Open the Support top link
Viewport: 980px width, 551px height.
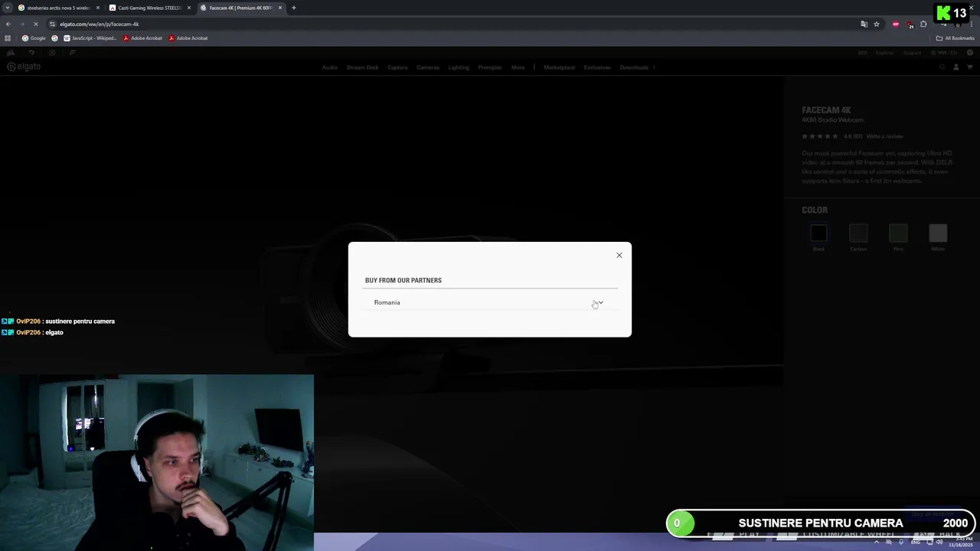point(913,53)
